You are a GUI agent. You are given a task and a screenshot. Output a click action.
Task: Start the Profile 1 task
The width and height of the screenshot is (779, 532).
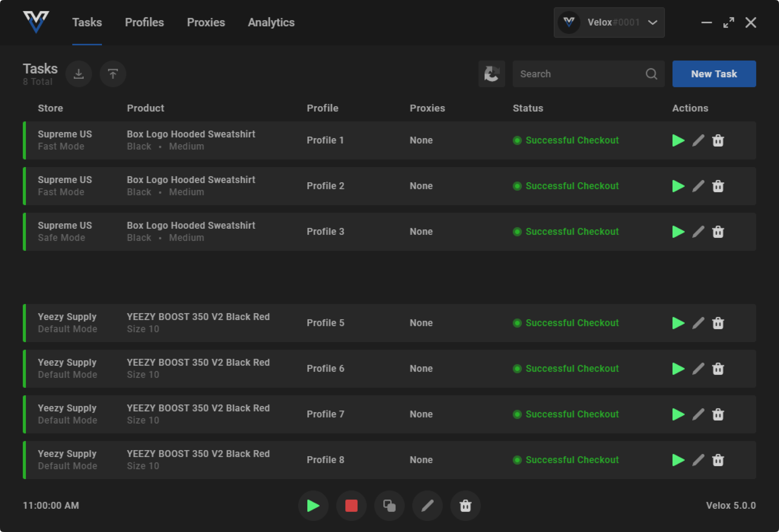pyautogui.click(x=678, y=141)
